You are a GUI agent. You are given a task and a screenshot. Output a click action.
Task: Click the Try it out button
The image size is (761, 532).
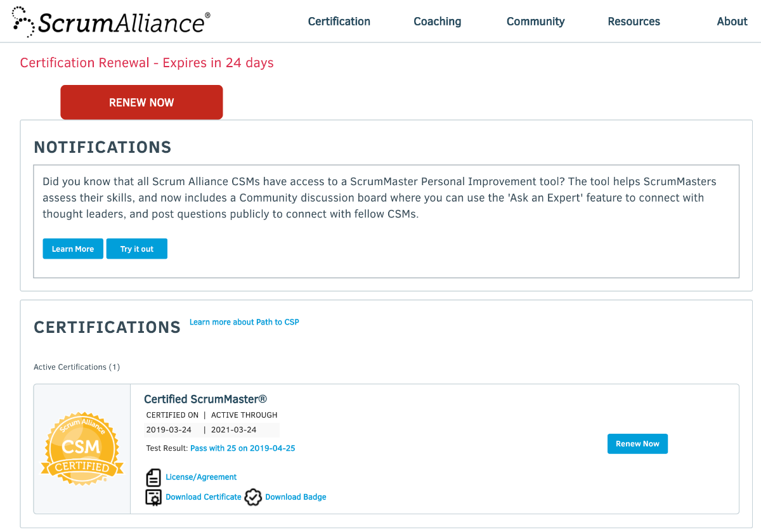point(137,249)
